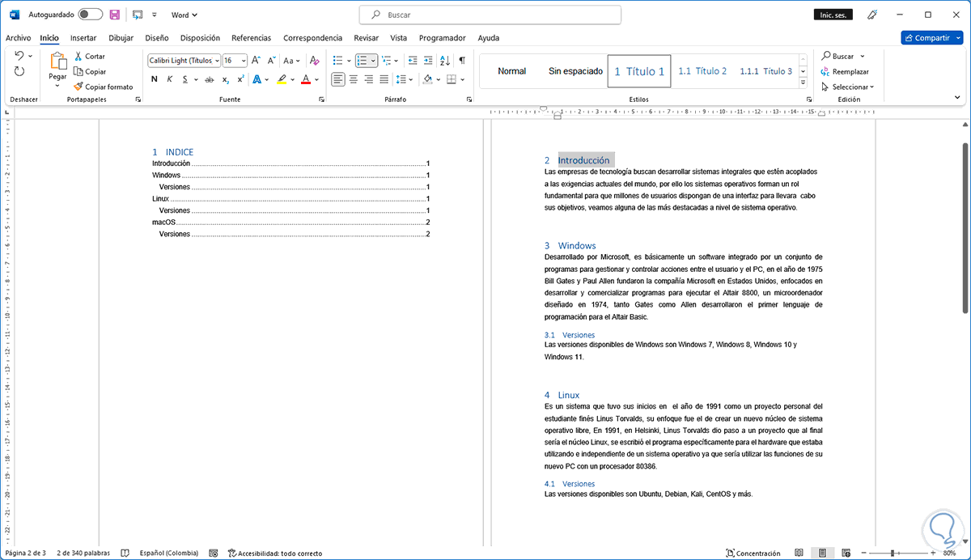
Task: Switch to Read Mode view in the status bar
Action: 799,554
